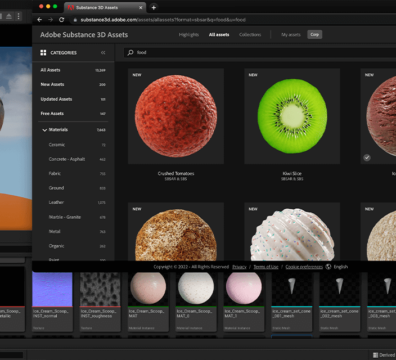Click the Kiwi Slice title text
This screenshot has height=360, width=396.
tap(292, 173)
